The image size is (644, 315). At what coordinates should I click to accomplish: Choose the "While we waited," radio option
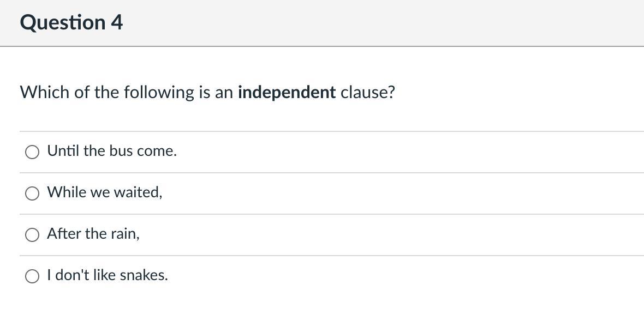32,193
